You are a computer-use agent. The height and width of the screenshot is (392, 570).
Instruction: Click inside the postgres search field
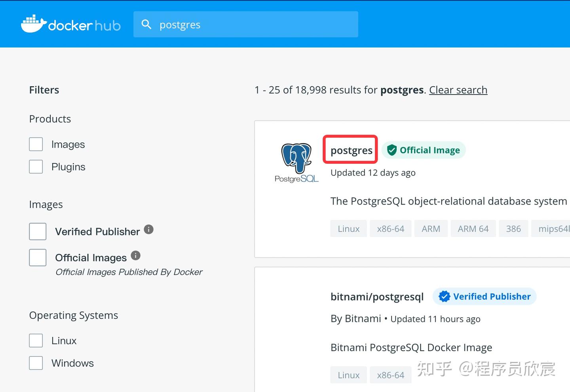246,24
